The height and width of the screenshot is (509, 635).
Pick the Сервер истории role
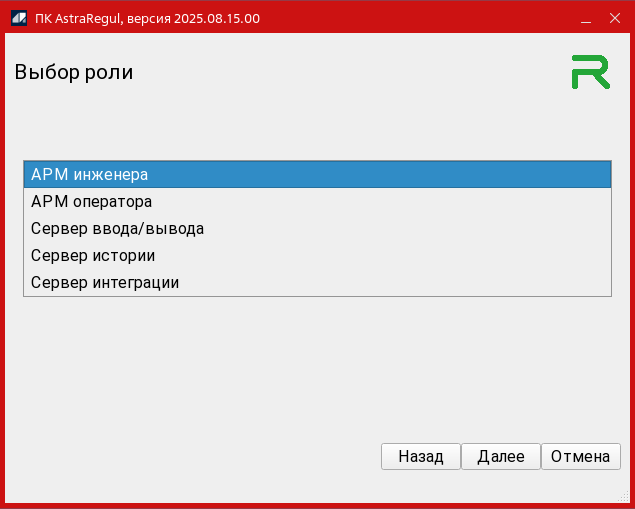pos(316,255)
